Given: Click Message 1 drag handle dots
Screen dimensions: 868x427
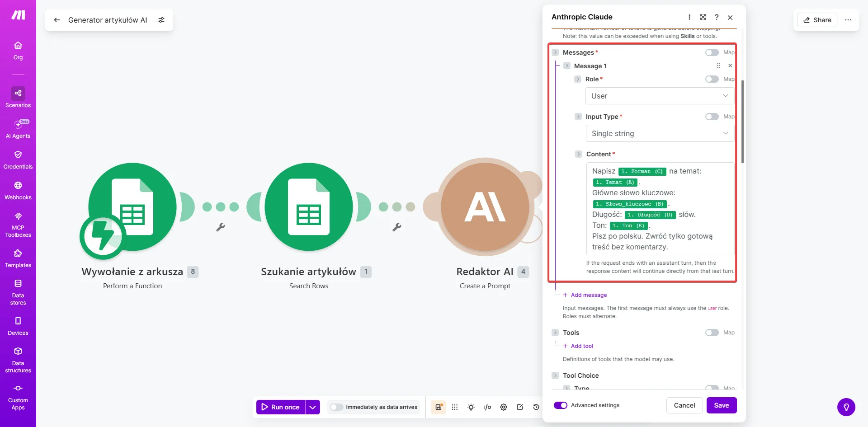Looking at the screenshot, I should coord(718,66).
